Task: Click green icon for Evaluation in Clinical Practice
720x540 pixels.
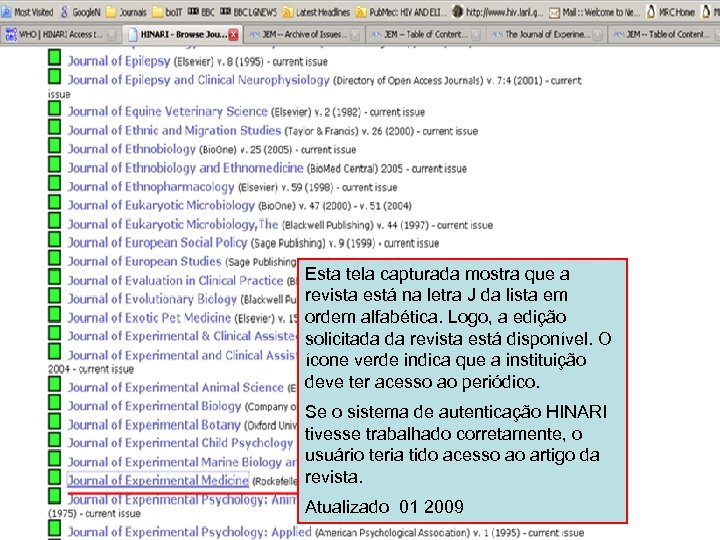Action: click(55, 276)
